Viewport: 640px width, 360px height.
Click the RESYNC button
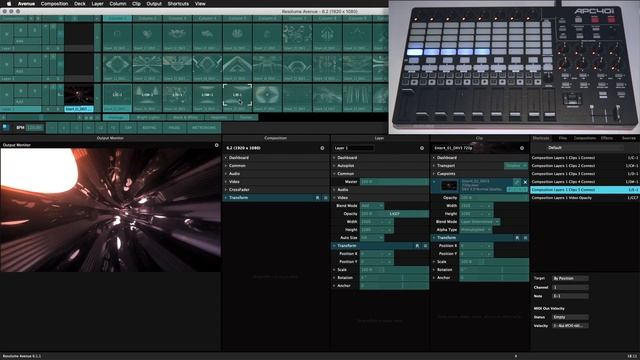(149, 128)
